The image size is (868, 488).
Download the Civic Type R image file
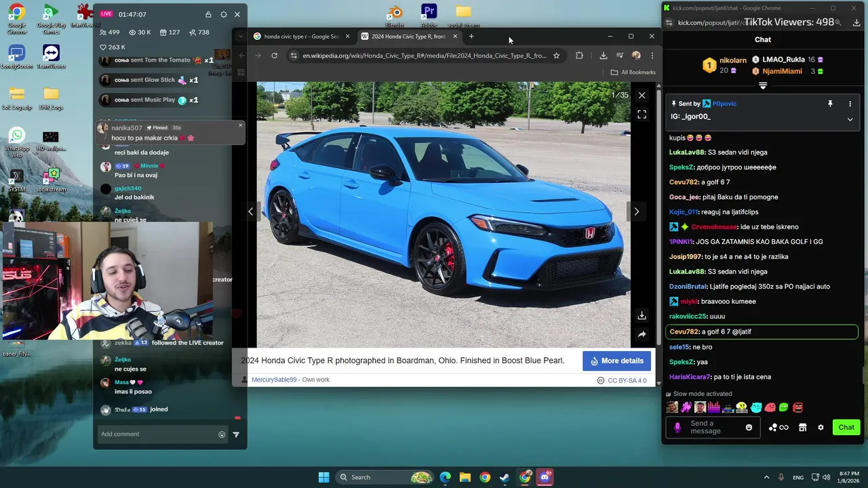pyautogui.click(x=642, y=316)
